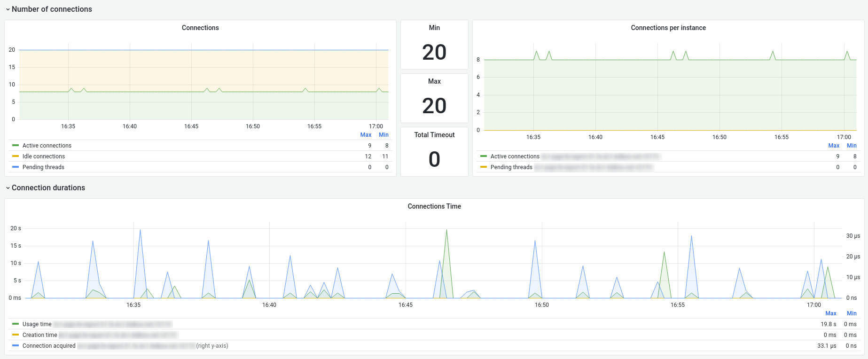The height and width of the screenshot is (359, 868).
Task: Toggle Creation time series visibility
Action: 40,335
